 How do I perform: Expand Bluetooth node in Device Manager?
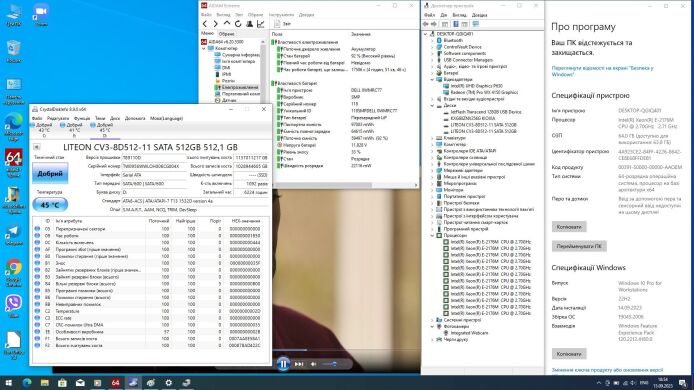pyautogui.click(x=432, y=40)
